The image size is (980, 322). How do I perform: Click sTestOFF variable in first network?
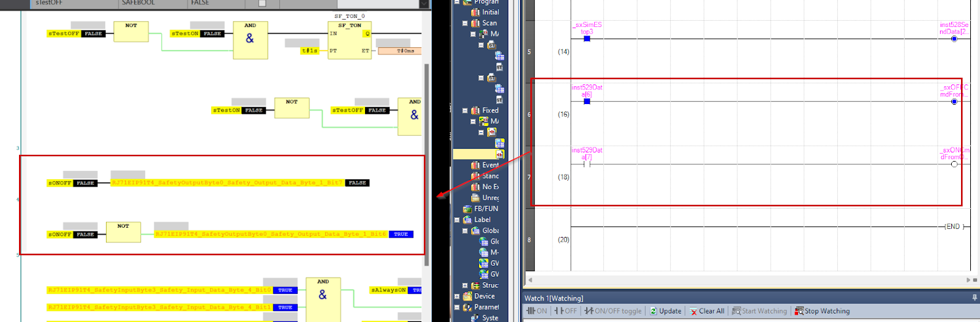coord(64,34)
